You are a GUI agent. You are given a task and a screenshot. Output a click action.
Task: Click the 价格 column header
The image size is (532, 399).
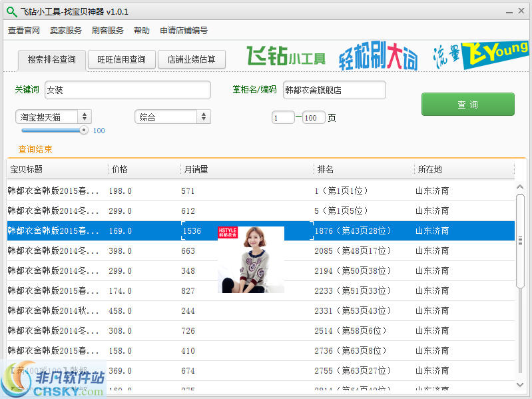coord(144,169)
